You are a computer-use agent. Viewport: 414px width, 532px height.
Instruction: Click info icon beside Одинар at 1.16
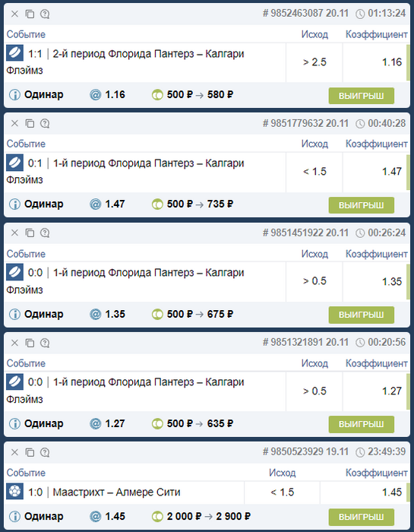point(14,95)
